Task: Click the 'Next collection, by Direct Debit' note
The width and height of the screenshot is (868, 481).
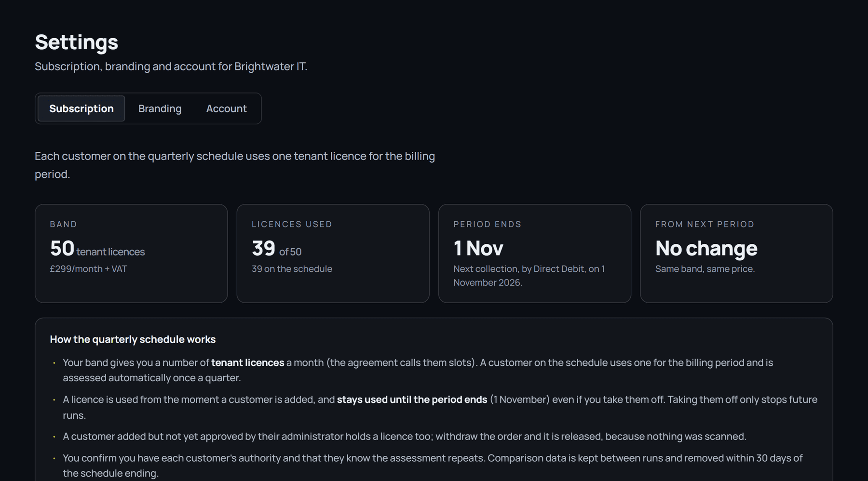Action: tap(529, 276)
